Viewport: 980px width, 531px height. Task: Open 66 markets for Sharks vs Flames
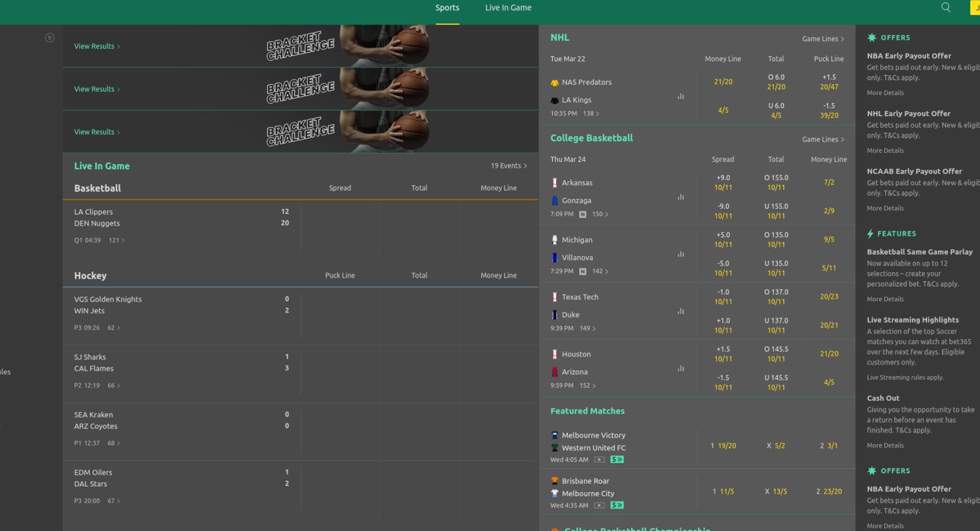point(114,385)
